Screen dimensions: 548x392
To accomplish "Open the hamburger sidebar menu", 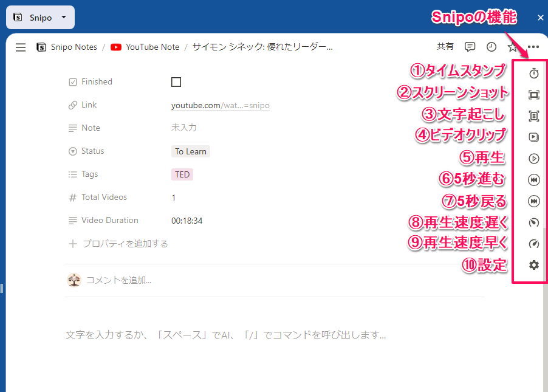I will 21,47.
